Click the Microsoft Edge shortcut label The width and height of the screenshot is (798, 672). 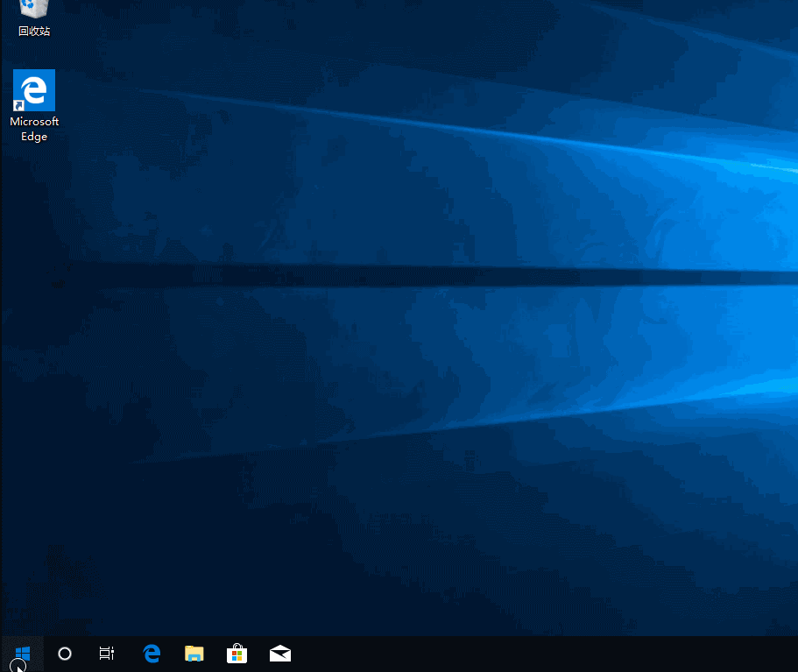[x=33, y=129]
